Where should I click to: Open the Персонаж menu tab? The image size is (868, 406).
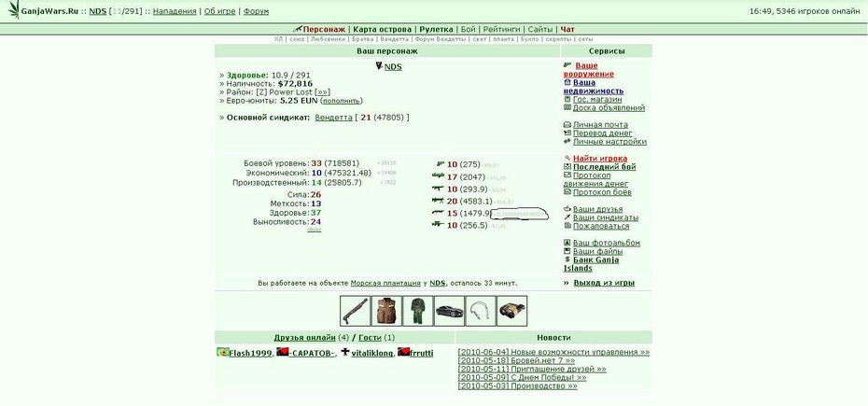[324, 29]
